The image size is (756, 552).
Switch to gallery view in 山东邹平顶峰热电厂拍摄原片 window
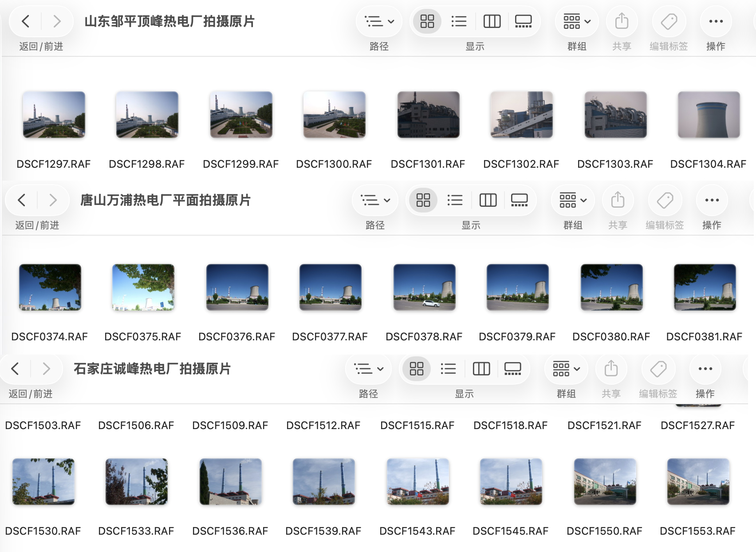(523, 21)
